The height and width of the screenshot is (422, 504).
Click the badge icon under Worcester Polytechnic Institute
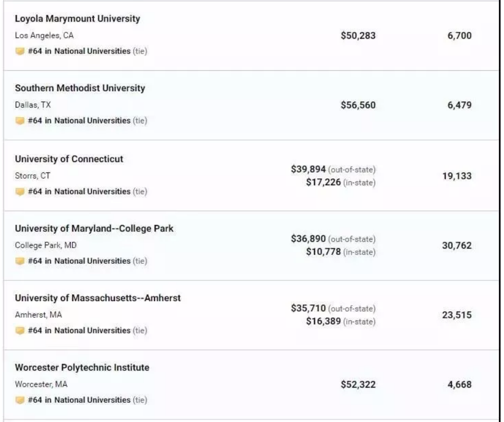click(x=20, y=400)
